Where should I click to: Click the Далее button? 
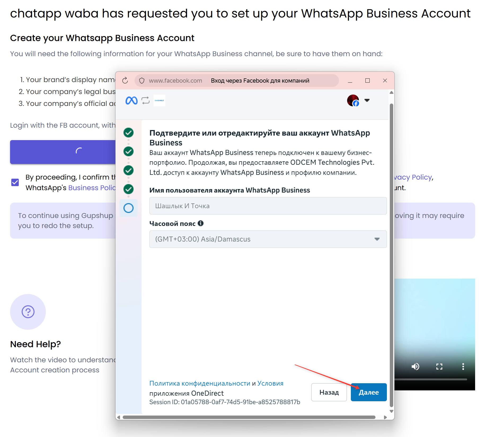369,392
